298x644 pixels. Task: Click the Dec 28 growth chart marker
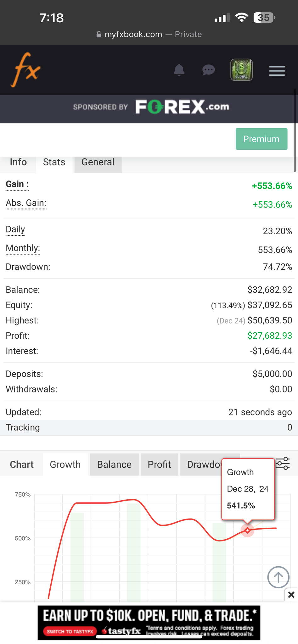click(x=248, y=530)
